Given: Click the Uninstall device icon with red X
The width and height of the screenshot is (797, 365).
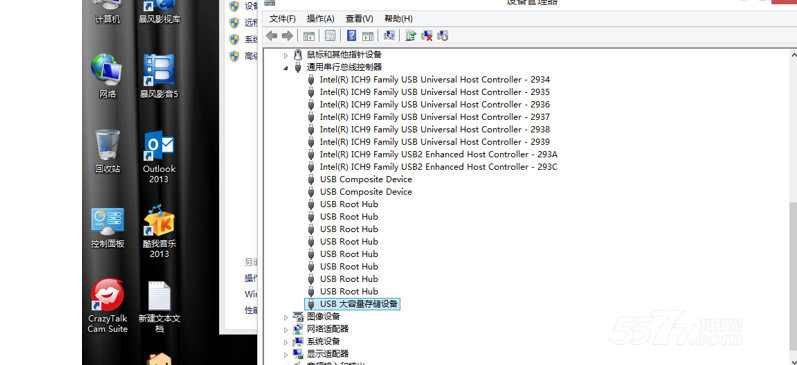Looking at the screenshot, I should click(426, 36).
